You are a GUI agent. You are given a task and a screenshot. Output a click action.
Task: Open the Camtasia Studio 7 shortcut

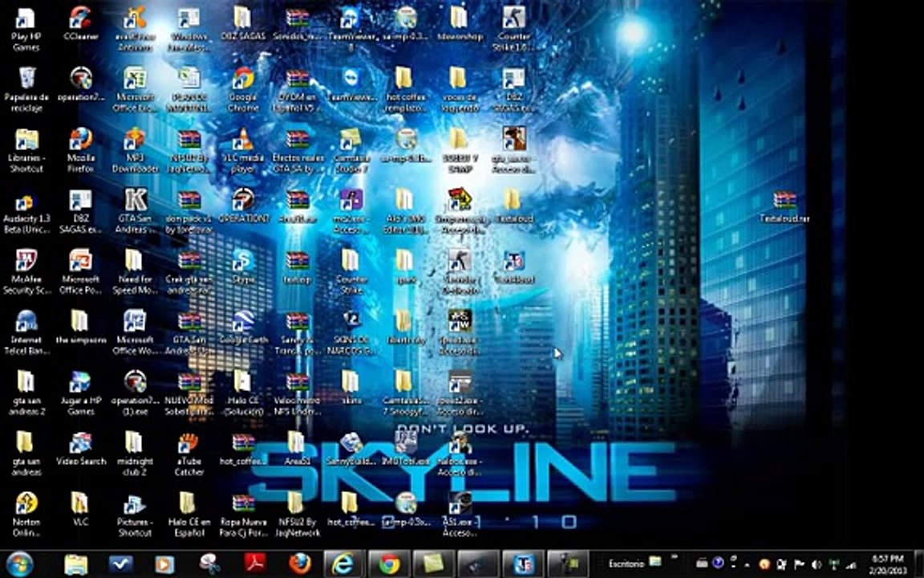pos(351,150)
